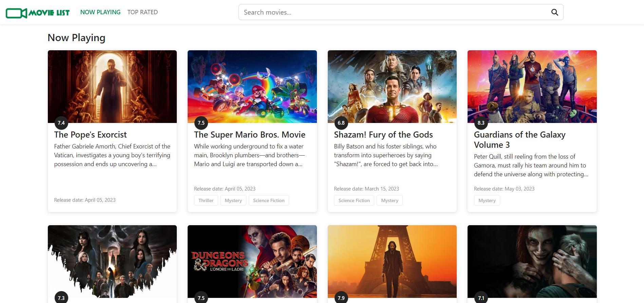
Task: Click Super Mario 'Release date: April 05, 2023'
Action: pyautogui.click(x=225, y=189)
